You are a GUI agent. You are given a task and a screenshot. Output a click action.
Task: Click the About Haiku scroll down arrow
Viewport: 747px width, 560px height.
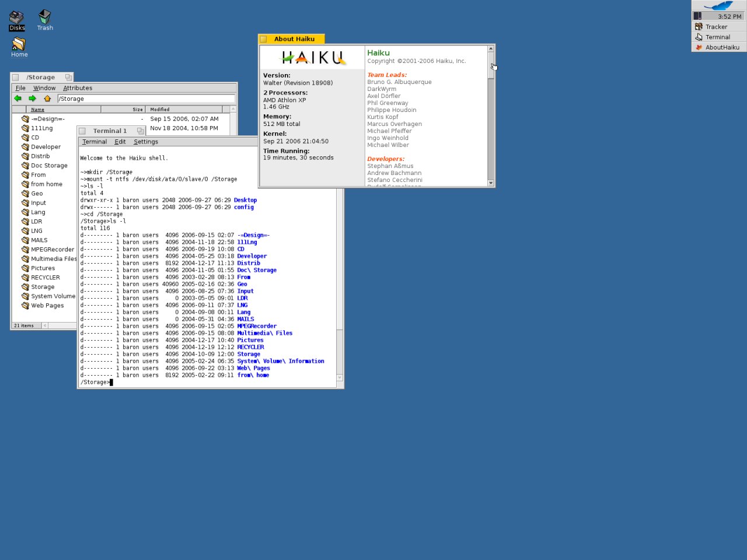pyautogui.click(x=491, y=183)
